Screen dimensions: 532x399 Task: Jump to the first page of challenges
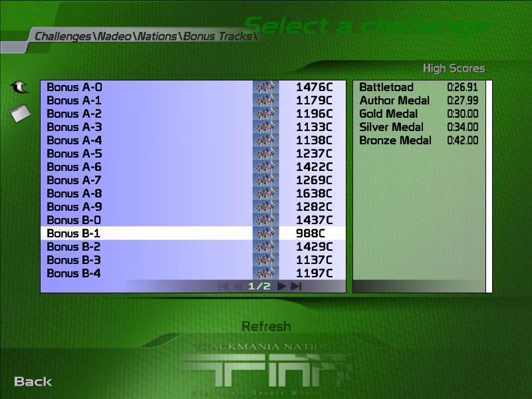223,286
